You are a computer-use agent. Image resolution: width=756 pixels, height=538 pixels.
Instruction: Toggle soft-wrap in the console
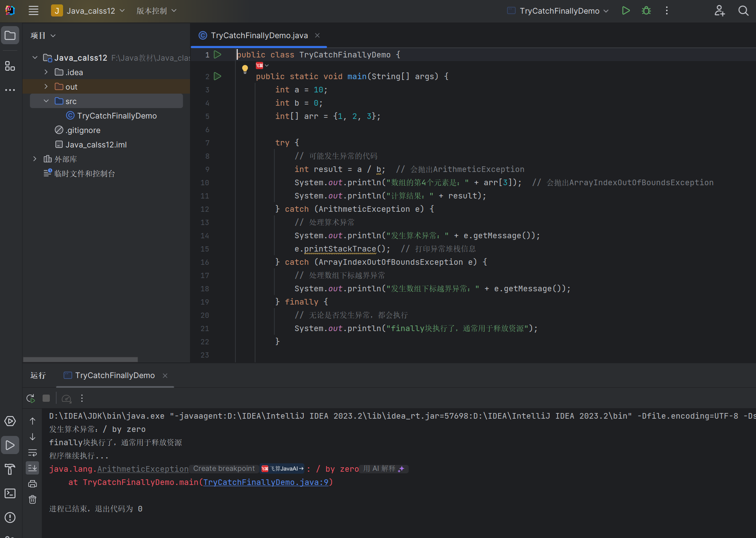coord(33,453)
